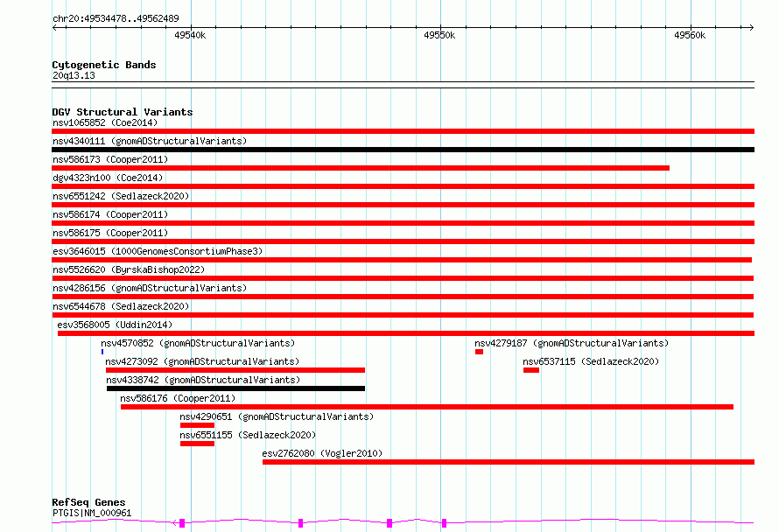
Task: Select the nsv586173 red variant bar
Action: 361,168
